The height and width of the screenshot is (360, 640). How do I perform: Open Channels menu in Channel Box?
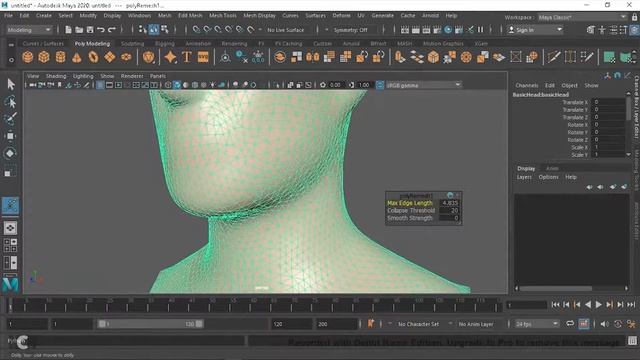tap(527, 85)
